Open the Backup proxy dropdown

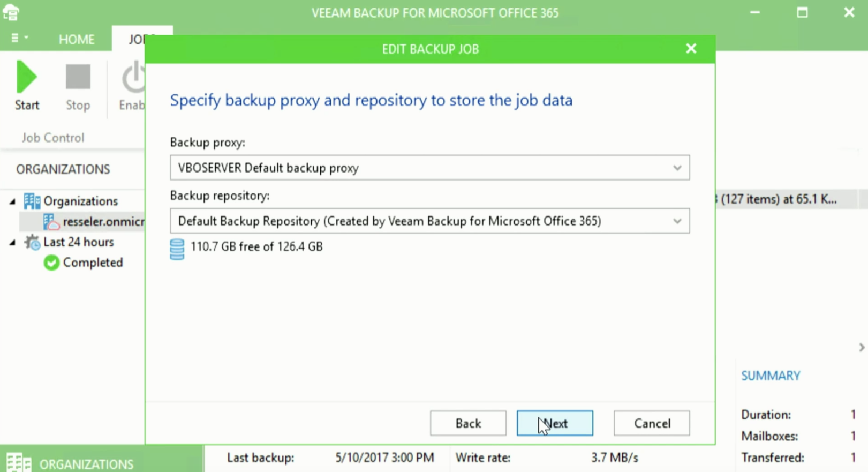[x=677, y=168]
